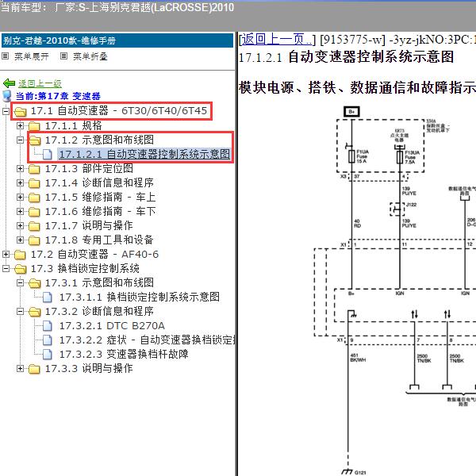Expand the 17.1.6 维修指南 - 车下 node

coord(20,211)
